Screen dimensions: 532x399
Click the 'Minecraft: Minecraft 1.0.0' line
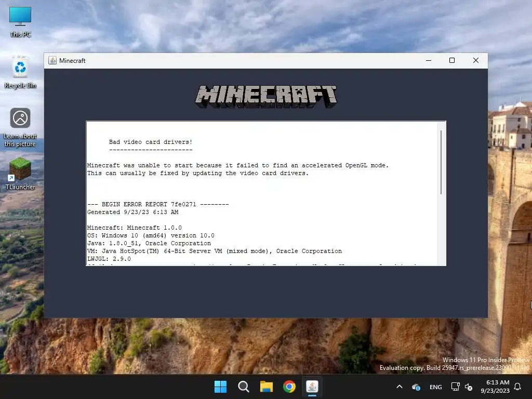coord(135,228)
